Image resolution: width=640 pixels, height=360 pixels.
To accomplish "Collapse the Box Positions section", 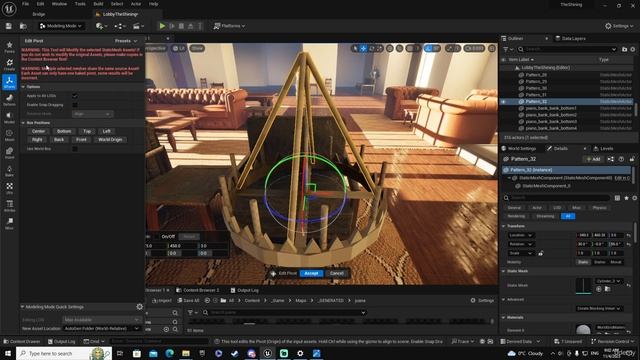I will (x=23, y=123).
